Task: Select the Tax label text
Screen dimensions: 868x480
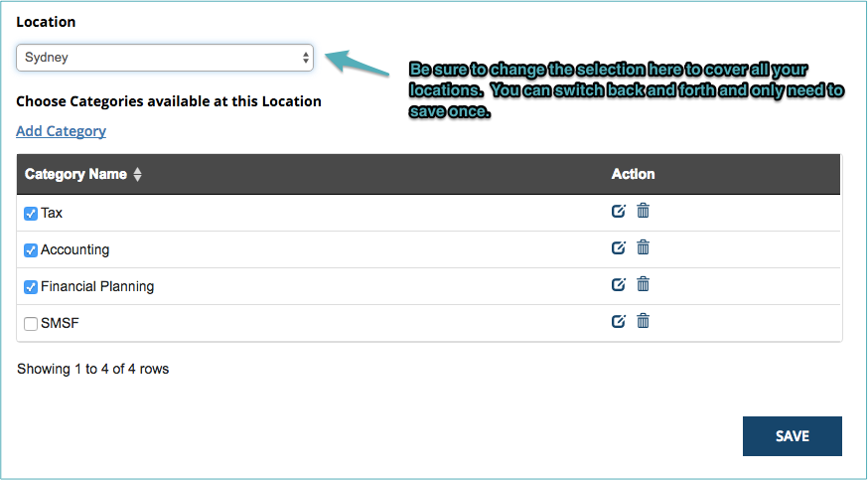Action: pyautogui.click(x=52, y=213)
